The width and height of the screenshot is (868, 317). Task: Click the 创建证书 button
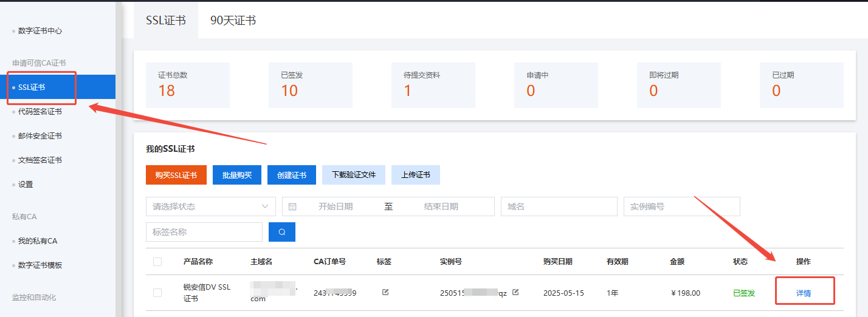pyautogui.click(x=292, y=175)
